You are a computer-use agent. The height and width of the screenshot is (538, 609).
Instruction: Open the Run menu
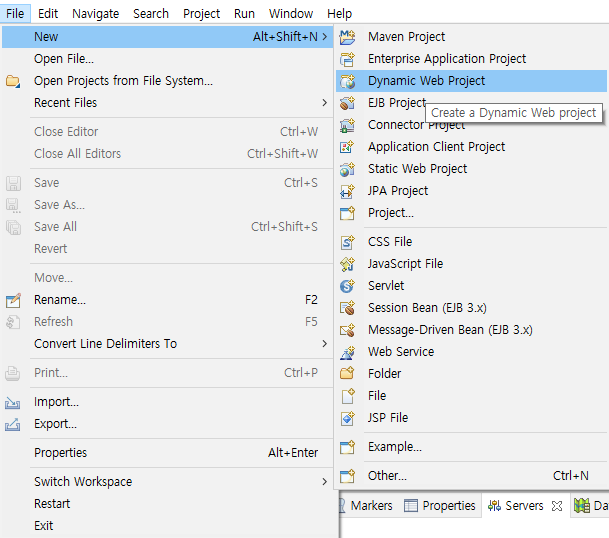point(244,14)
